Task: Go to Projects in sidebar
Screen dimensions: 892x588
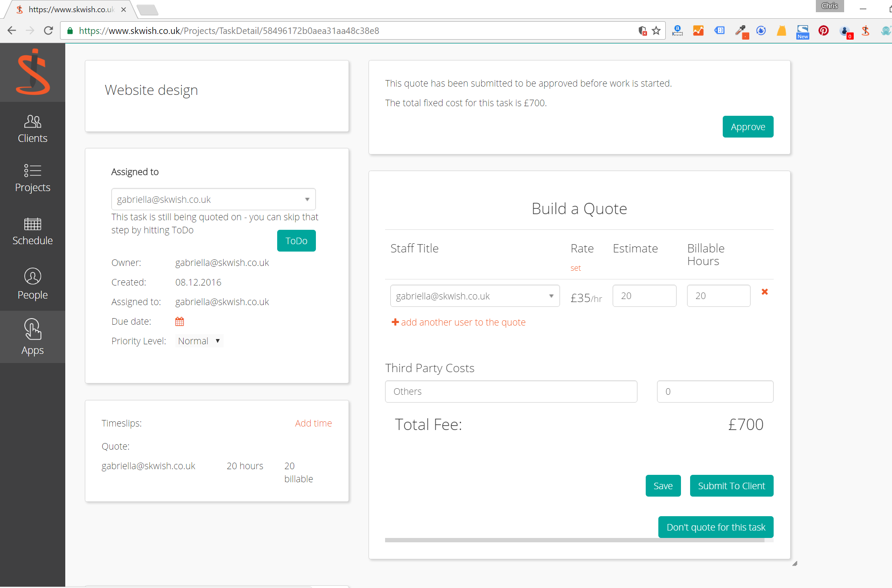Action: [33, 178]
